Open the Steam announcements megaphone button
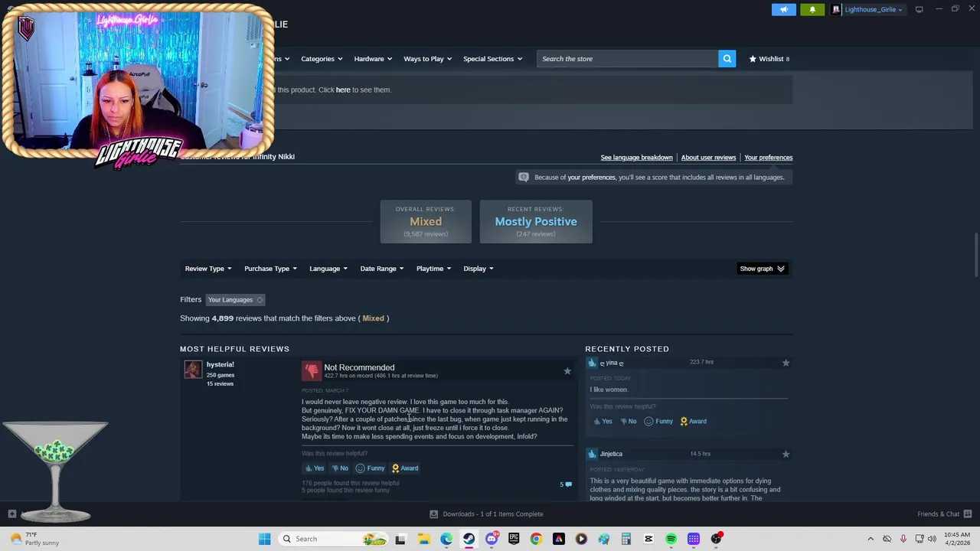 click(784, 9)
